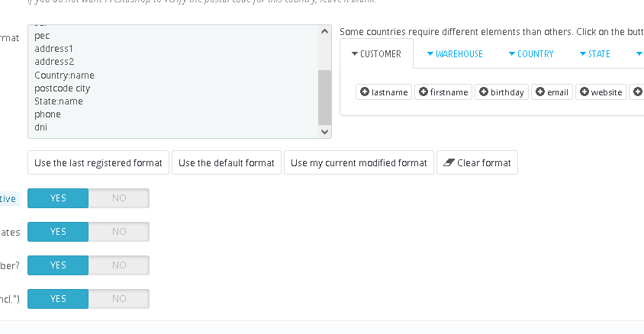
Task: Add the lastname field via its plus icon
Action: tap(364, 92)
